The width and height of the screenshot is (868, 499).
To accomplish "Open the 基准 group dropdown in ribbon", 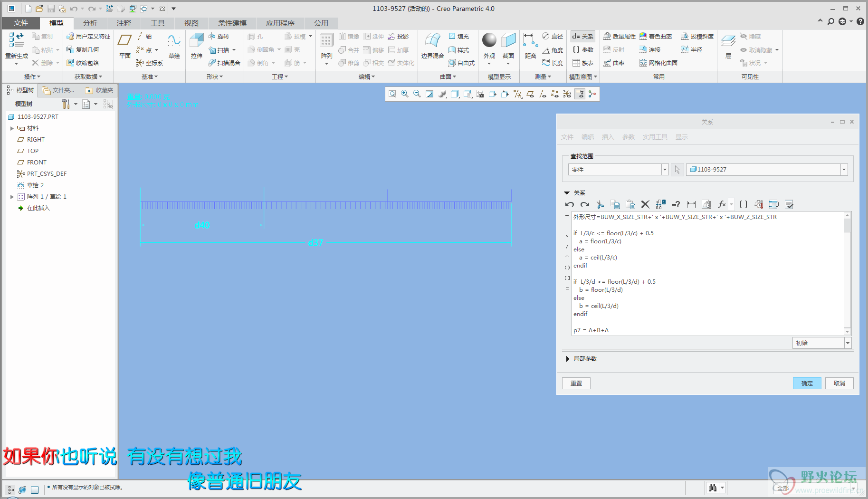I will (x=149, y=77).
